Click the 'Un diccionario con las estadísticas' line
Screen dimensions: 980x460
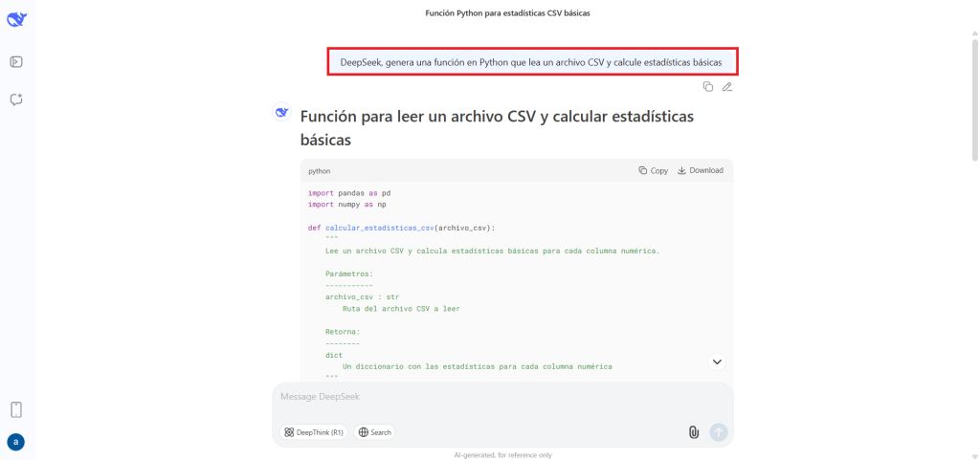(x=478, y=366)
